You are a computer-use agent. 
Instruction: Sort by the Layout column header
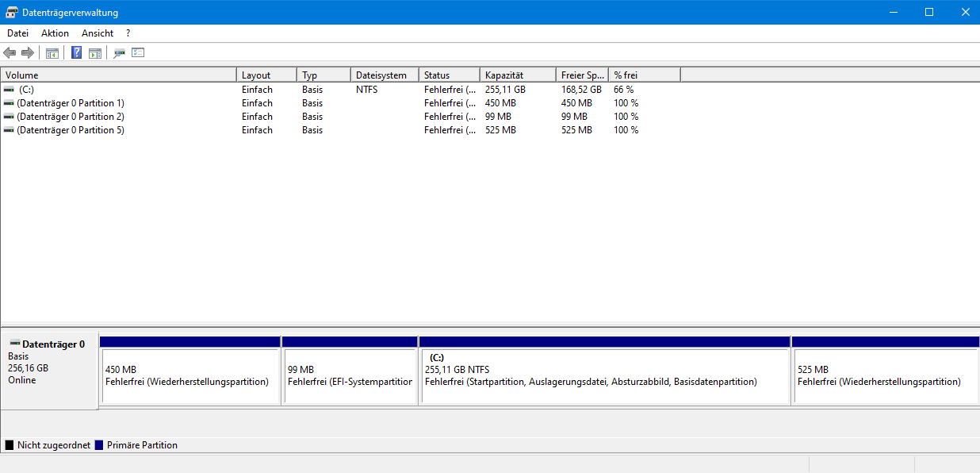click(x=267, y=75)
